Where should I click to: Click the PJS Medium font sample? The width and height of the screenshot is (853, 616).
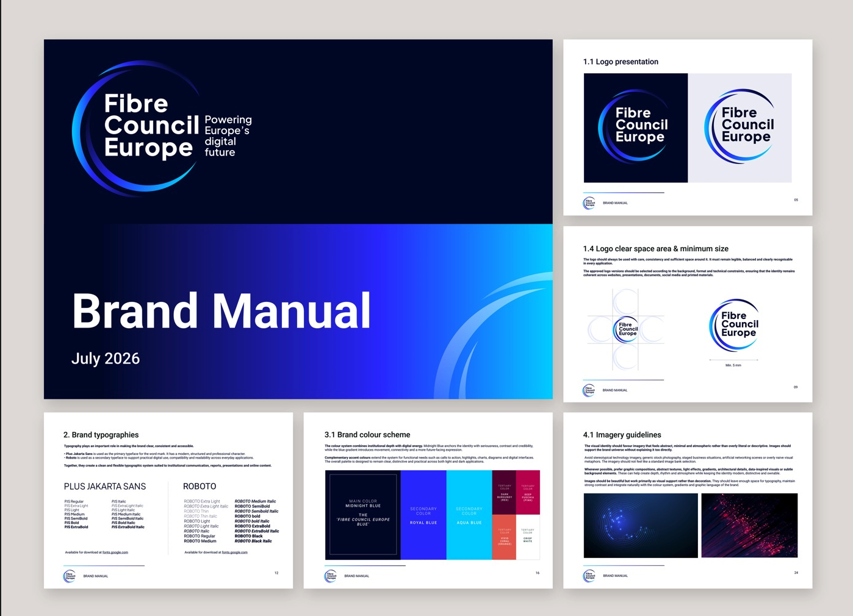click(74, 514)
